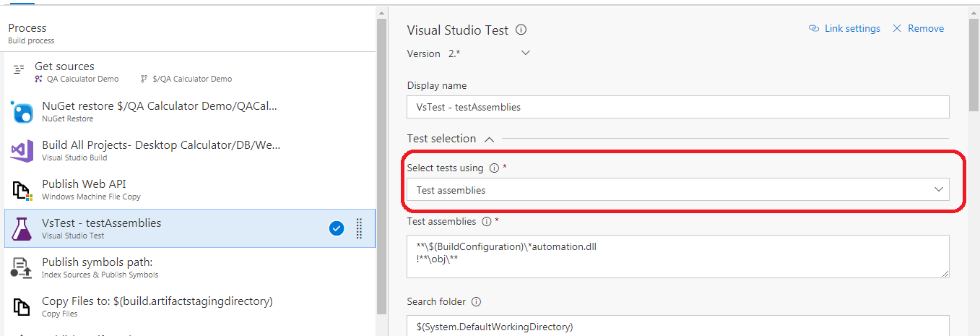Click the NuGet restore task icon
This screenshot has height=336, width=980.
click(22, 112)
